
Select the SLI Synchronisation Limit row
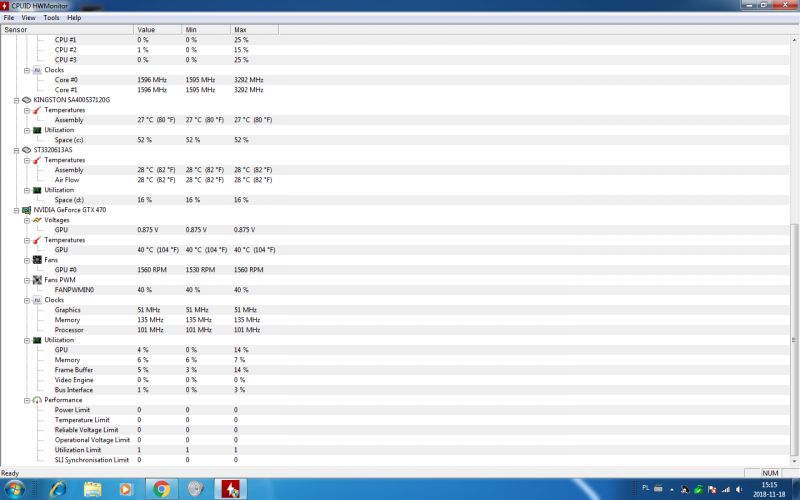tap(395, 460)
